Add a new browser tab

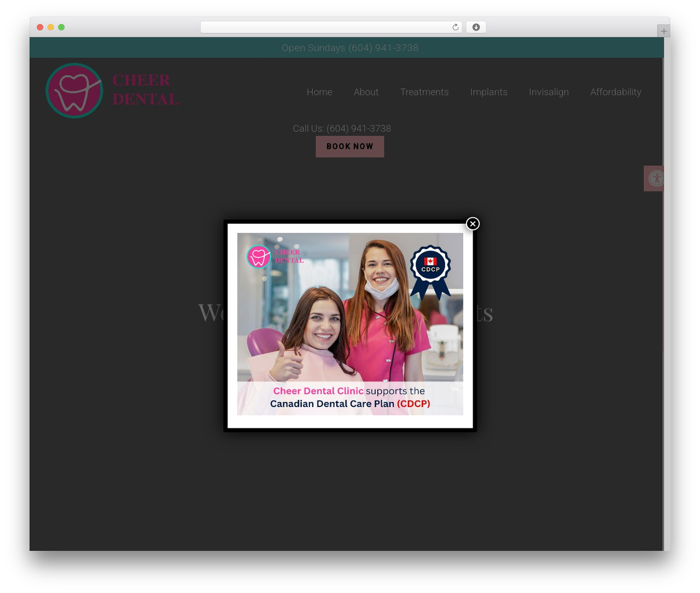[x=663, y=31]
